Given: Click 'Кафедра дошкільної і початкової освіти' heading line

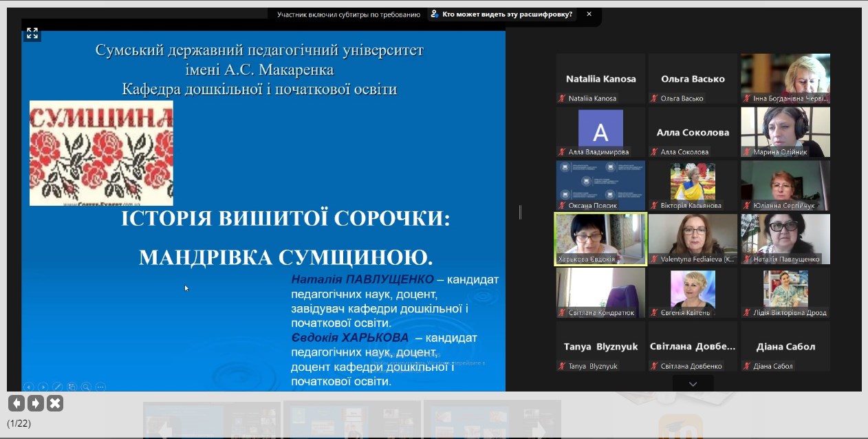Looking at the screenshot, I should pyautogui.click(x=259, y=89).
